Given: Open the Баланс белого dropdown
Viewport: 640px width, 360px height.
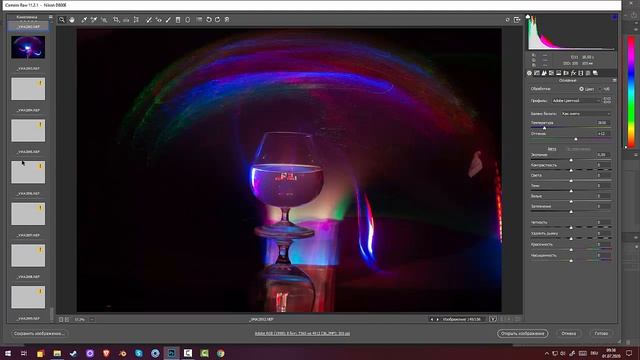Looking at the screenshot, I should click(x=586, y=113).
